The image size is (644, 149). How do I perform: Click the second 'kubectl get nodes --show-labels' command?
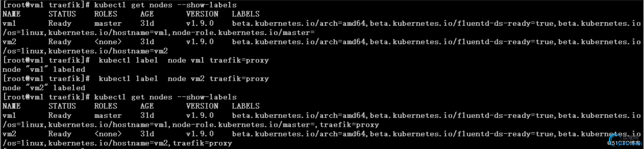click(165, 97)
